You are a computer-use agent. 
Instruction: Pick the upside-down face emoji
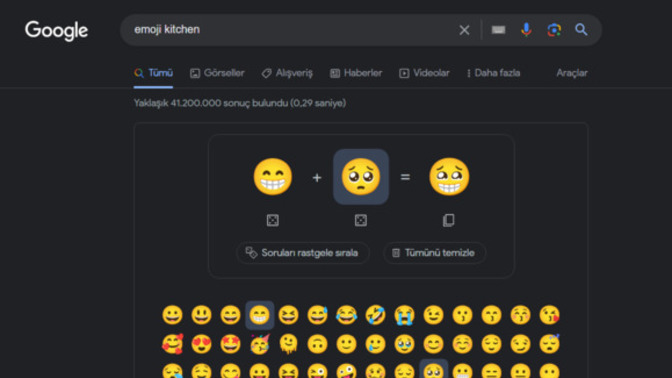(318, 344)
